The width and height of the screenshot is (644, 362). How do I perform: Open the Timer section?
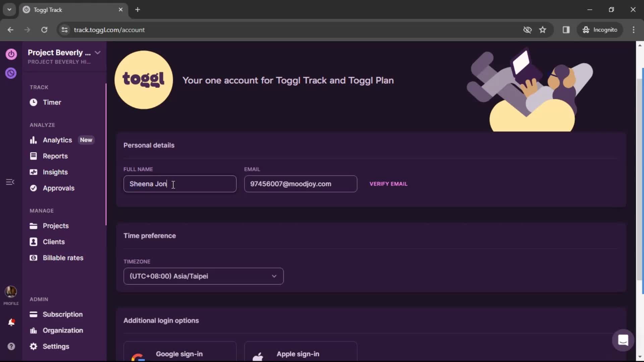pos(52,102)
